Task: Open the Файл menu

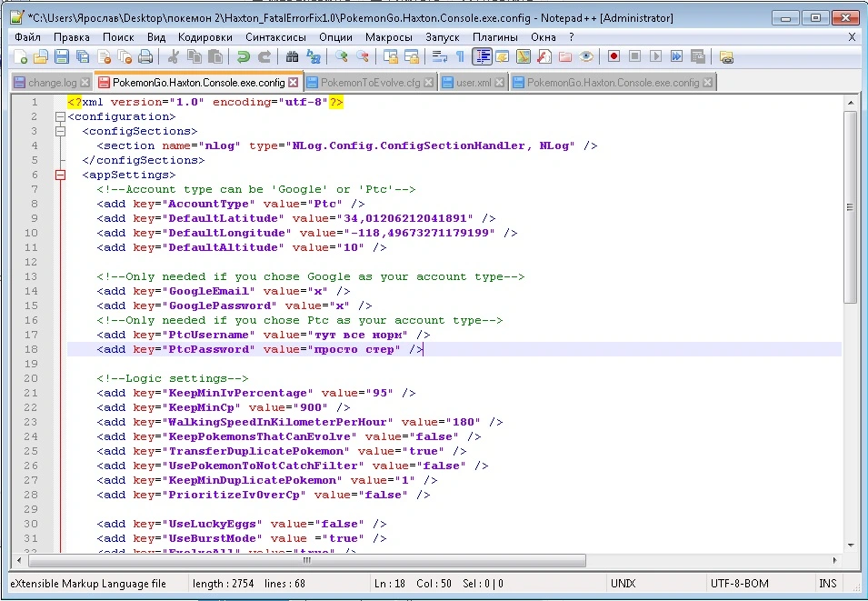Action: coord(27,37)
